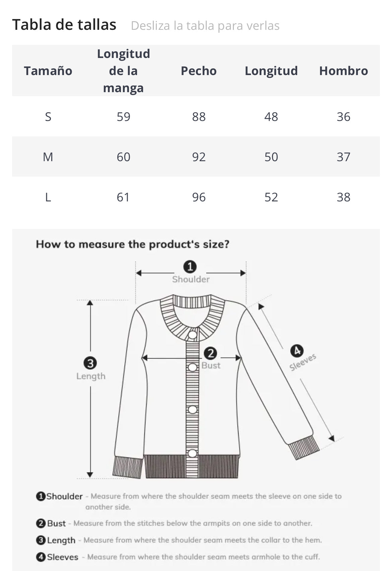Click the number 3 Length marker in diagram

click(x=90, y=363)
